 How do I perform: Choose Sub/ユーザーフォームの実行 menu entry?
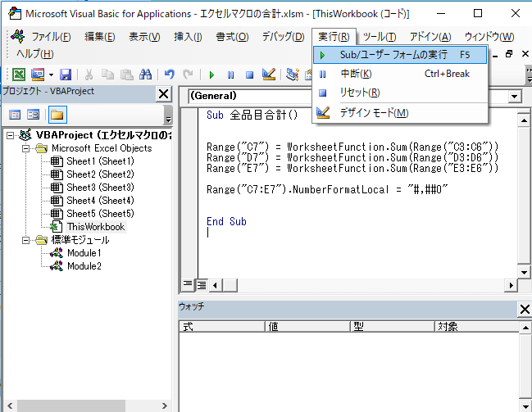400,55
